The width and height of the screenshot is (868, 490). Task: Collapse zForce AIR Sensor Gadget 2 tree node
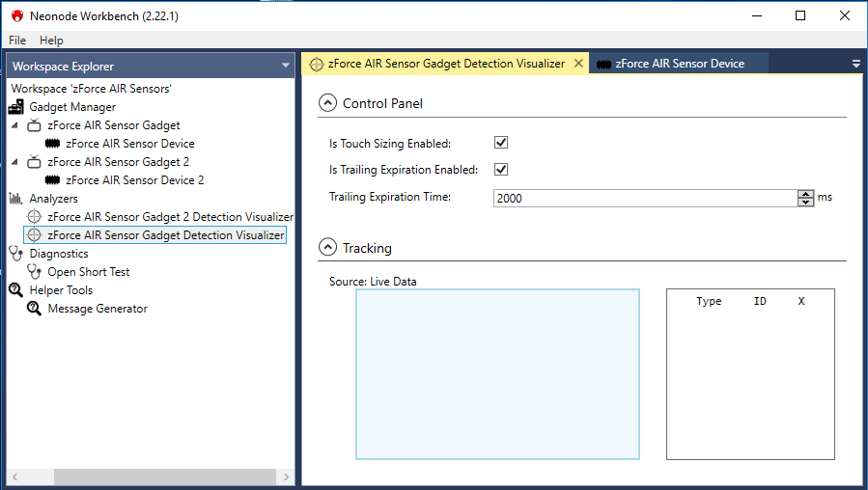pyautogui.click(x=14, y=162)
